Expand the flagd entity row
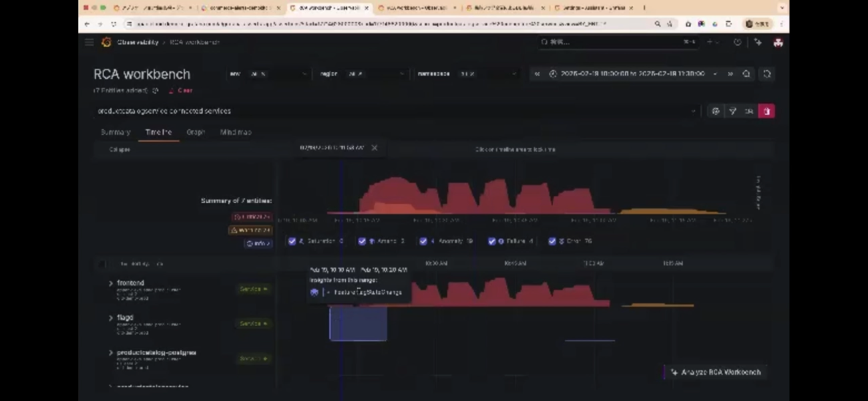 pos(111,318)
